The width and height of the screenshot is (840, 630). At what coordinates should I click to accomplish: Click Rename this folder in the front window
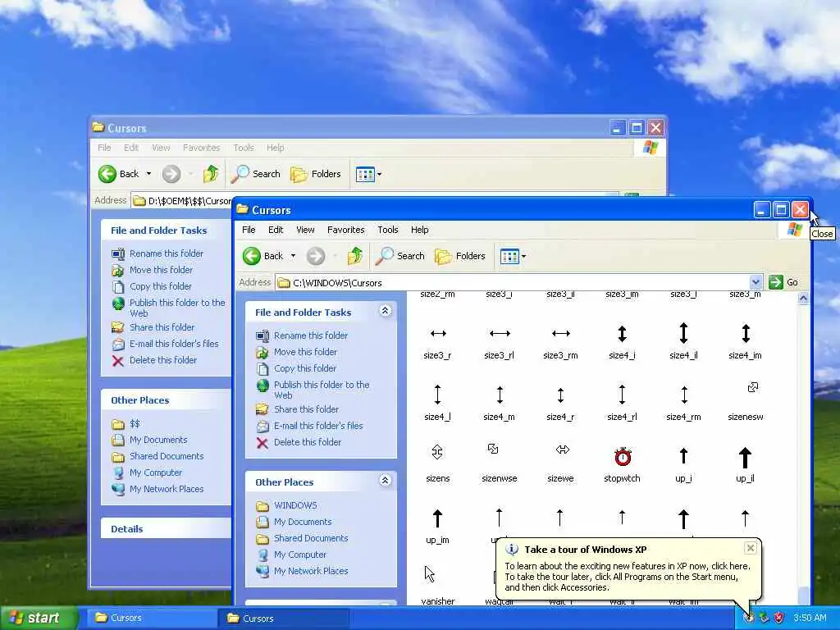311,336
